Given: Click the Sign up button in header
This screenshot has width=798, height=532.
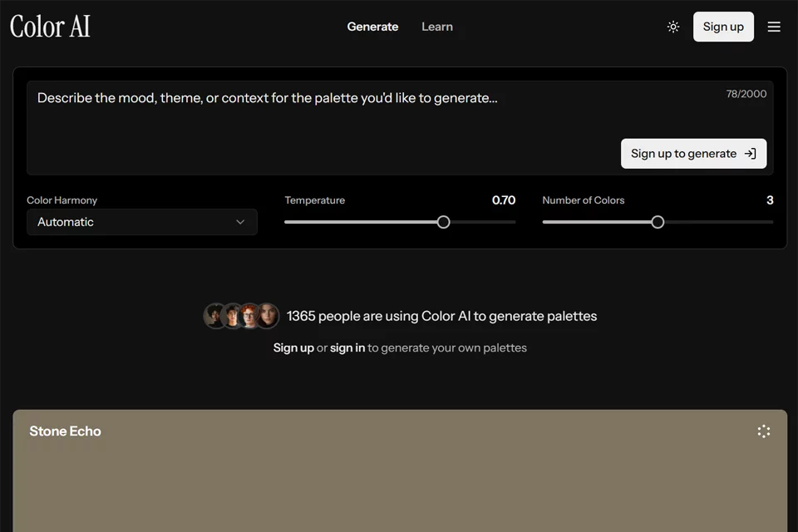Looking at the screenshot, I should tap(723, 27).
